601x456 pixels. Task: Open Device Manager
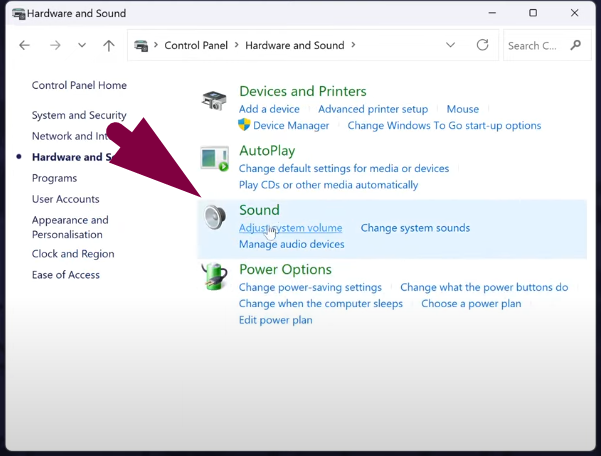click(291, 126)
